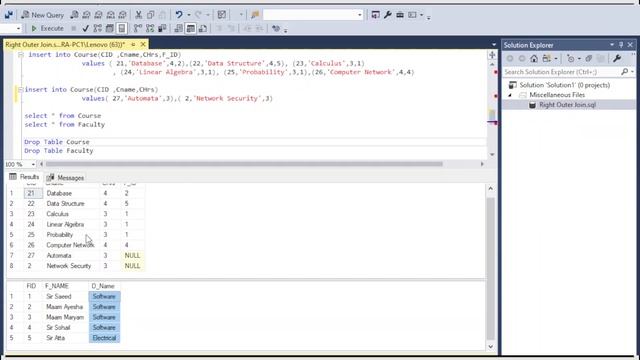The width and height of the screenshot is (640, 360).
Task: Click the results pane vertical scrollbar
Action: coord(491,269)
